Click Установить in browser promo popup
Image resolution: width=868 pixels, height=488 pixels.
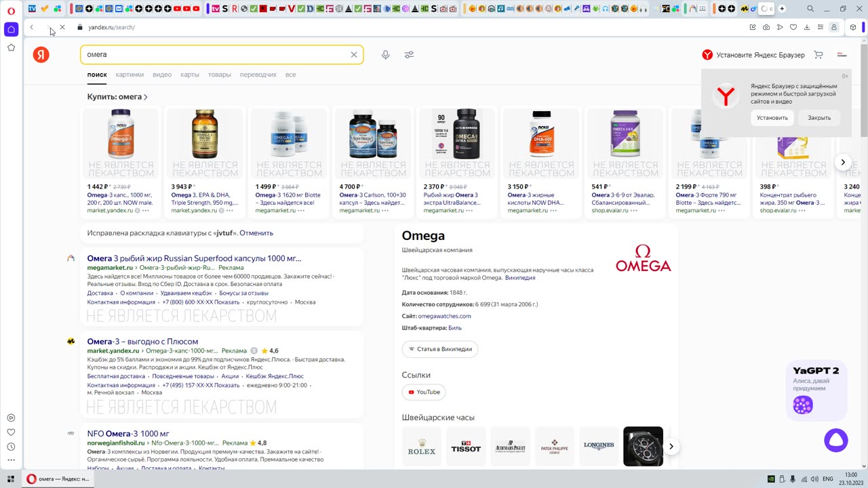[772, 118]
